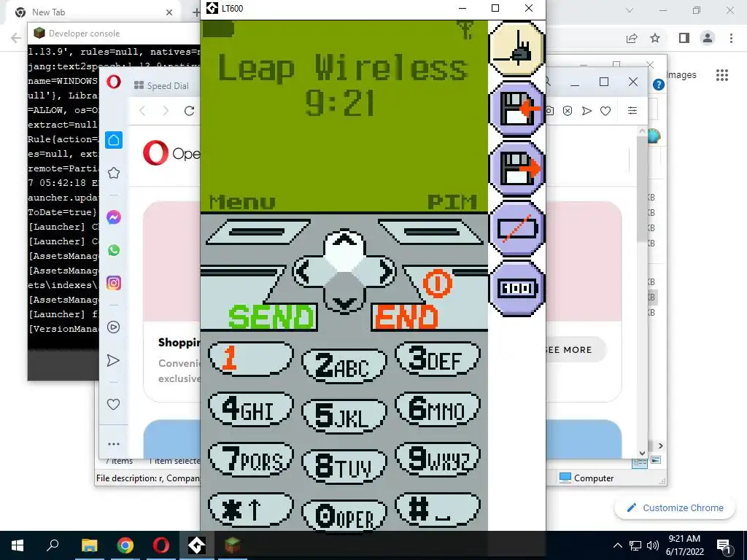This screenshot has width=747, height=560.
Task: Click the empty battery icon
Action: coord(517,228)
